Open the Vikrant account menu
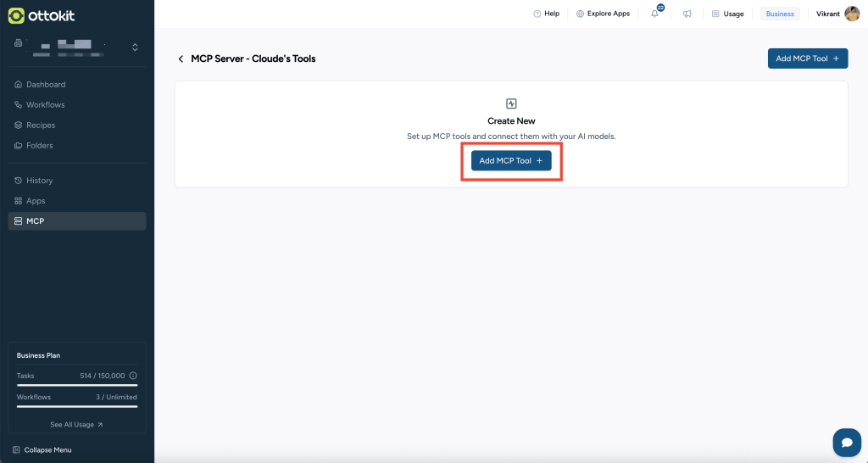The image size is (868, 463). coord(829,14)
